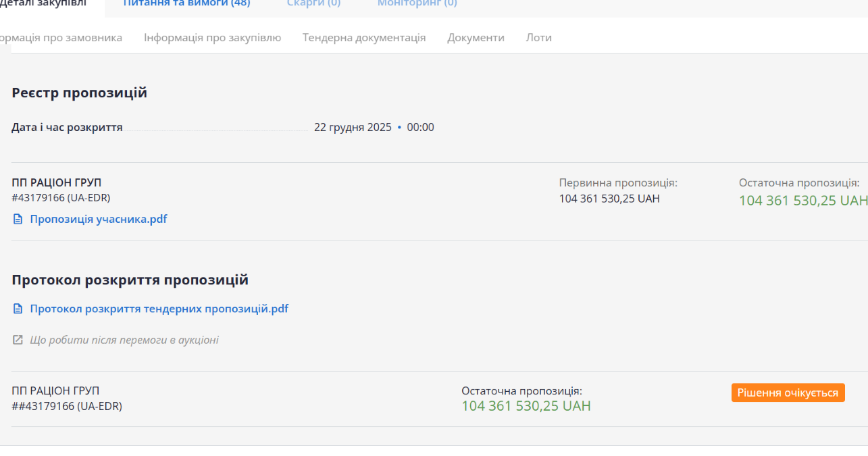Open the Лоти section
This screenshot has width=868, height=456.
pyautogui.click(x=538, y=38)
